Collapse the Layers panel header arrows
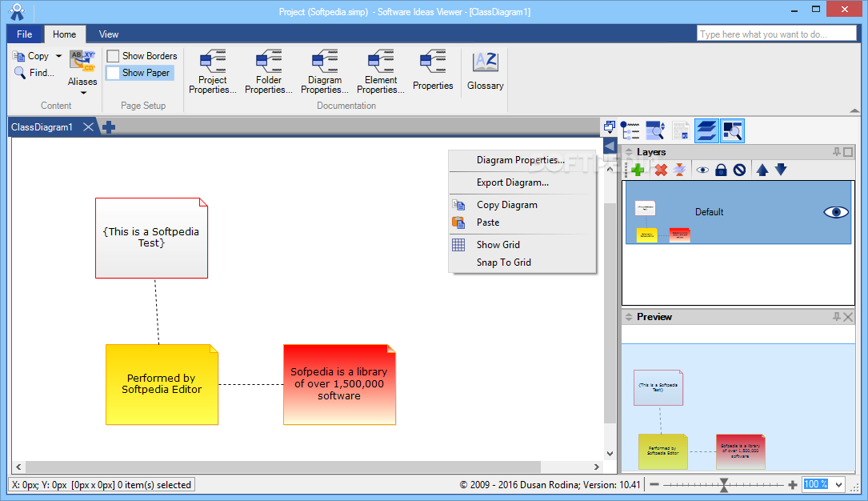The height and width of the screenshot is (501, 868). tap(629, 152)
